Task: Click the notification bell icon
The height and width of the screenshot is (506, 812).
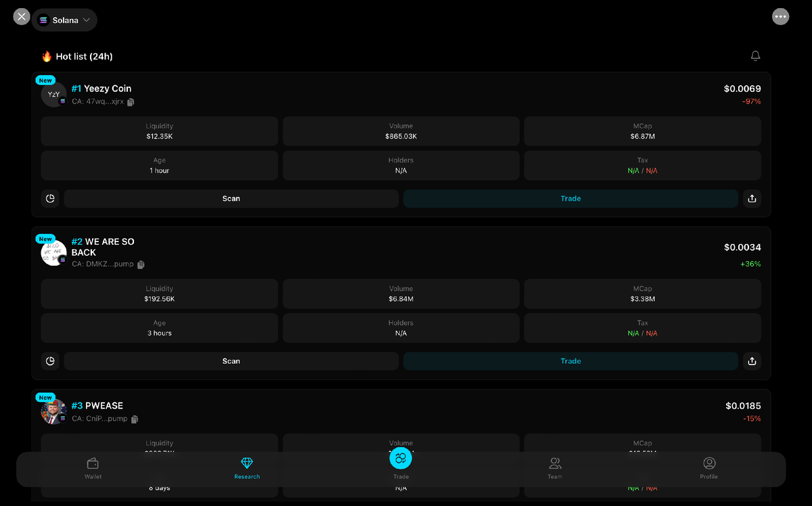Action: [756, 56]
